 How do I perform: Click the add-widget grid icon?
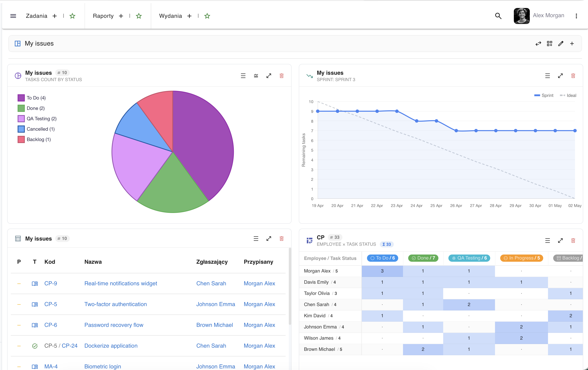coord(549,44)
